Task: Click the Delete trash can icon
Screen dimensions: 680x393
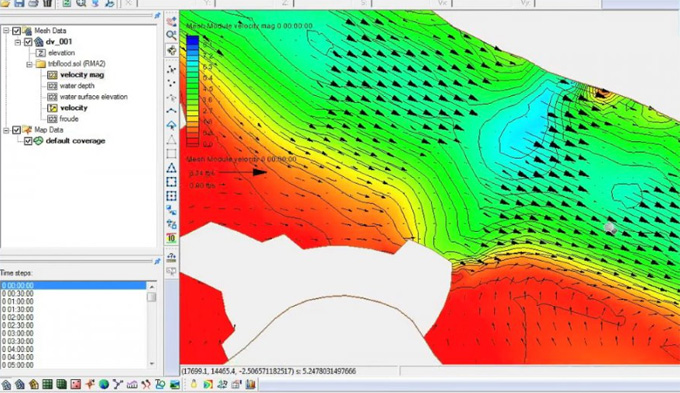Action: [x=47, y=3]
